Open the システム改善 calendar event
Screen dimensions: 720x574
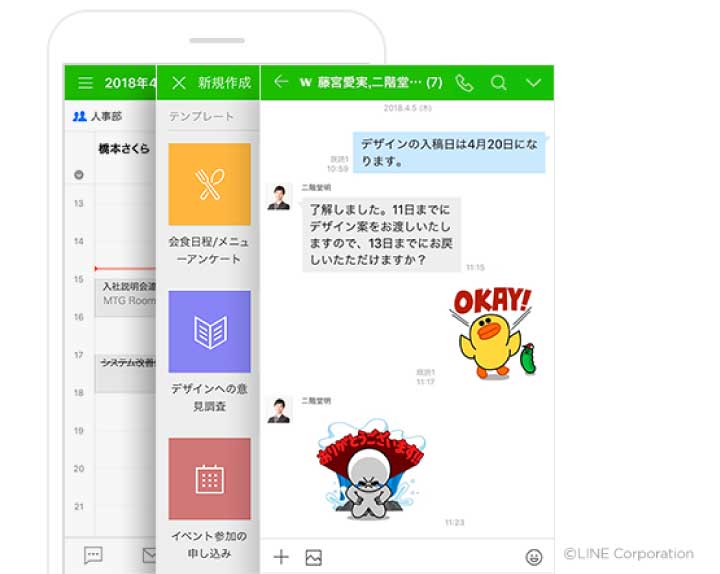(x=125, y=373)
